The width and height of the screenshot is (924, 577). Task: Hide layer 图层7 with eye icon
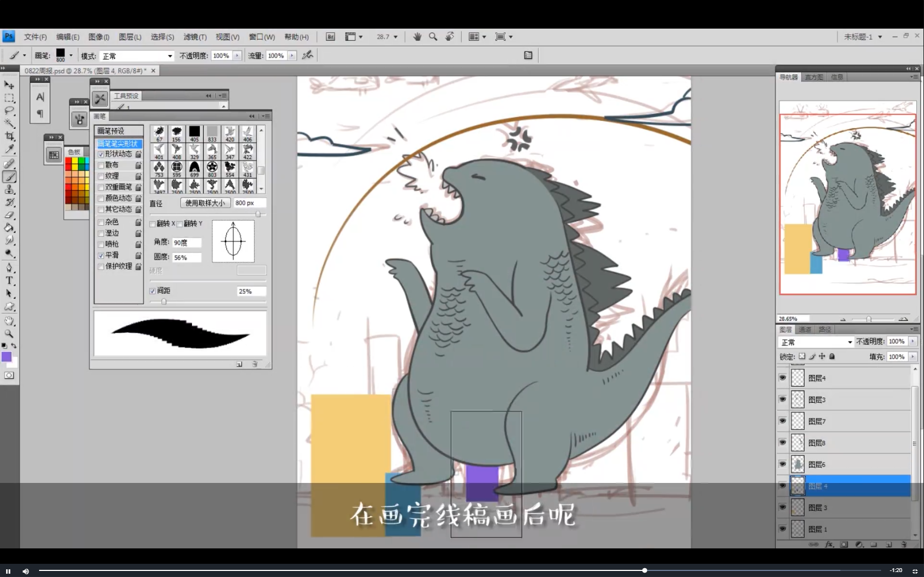783,421
